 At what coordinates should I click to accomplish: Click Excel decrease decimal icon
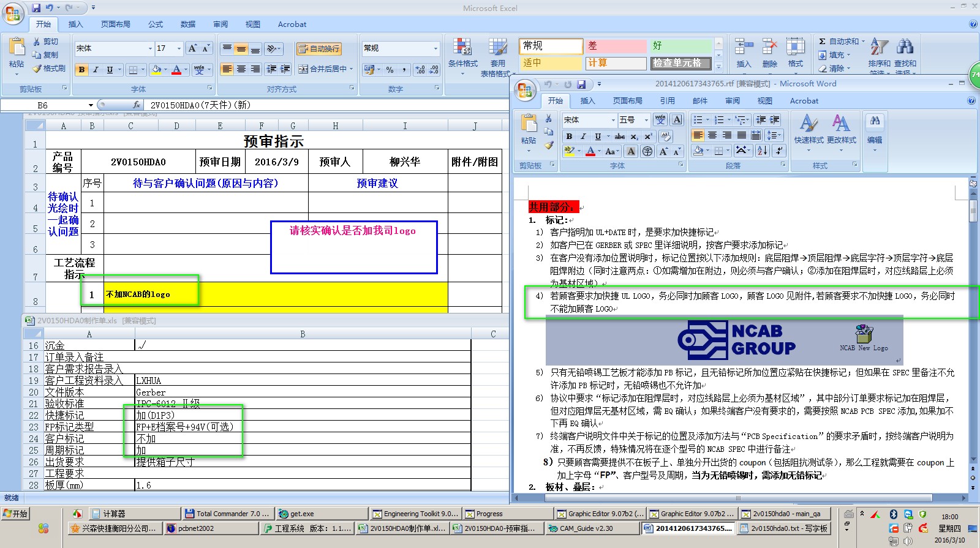coord(434,70)
